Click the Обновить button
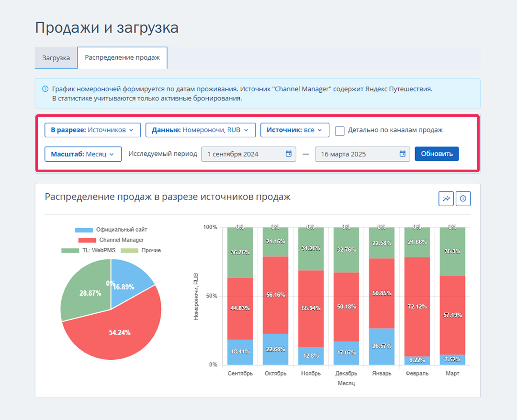517x420 pixels. (x=437, y=154)
